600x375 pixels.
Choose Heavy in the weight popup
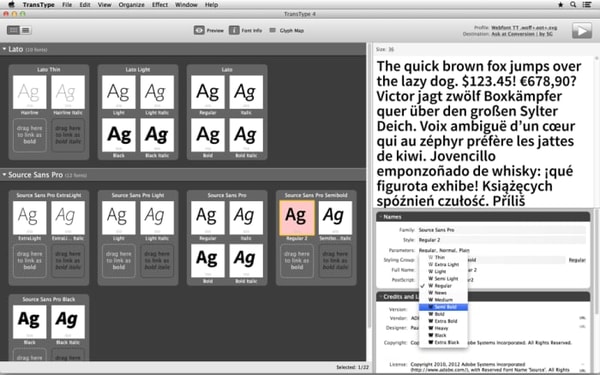(443, 328)
